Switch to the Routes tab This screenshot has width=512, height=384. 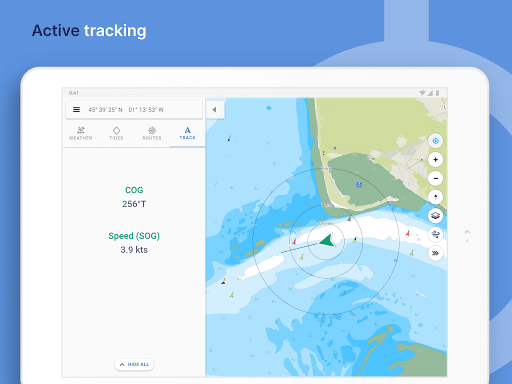point(152,133)
